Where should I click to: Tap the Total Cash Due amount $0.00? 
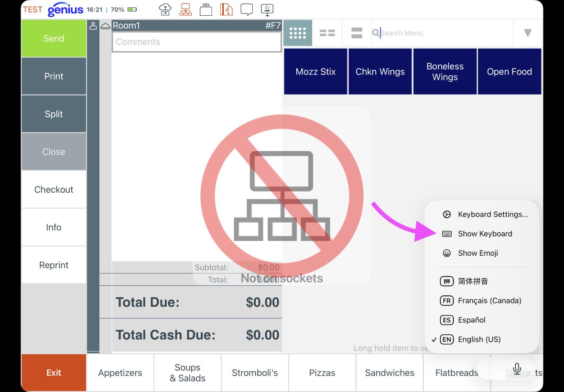[262, 335]
